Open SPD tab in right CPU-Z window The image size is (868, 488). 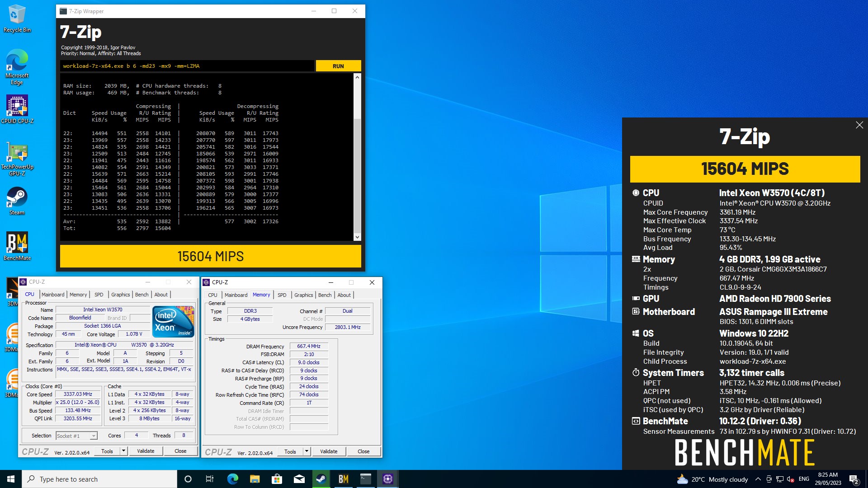click(282, 295)
